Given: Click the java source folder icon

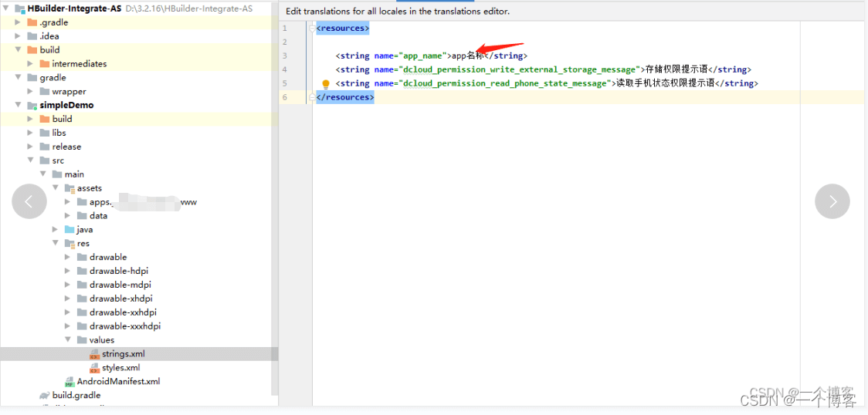Looking at the screenshot, I should 70,230.
